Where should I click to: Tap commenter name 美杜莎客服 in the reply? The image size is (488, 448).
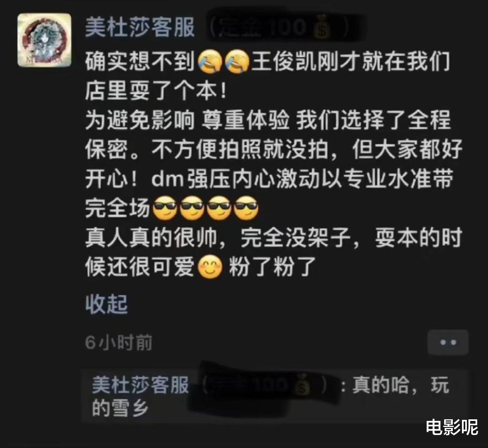click(140, 385)
